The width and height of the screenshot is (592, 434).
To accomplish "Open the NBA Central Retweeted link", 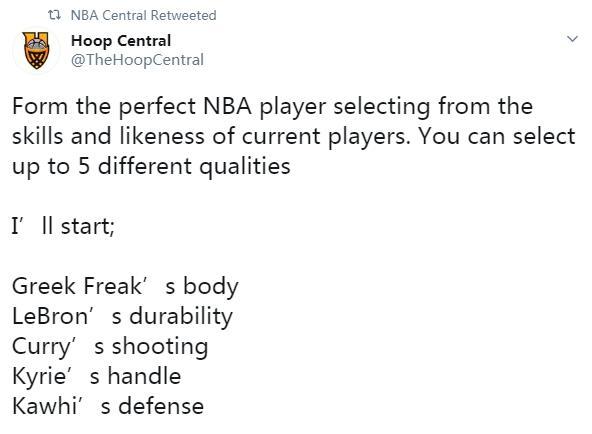I will click(x=143, y=15).
